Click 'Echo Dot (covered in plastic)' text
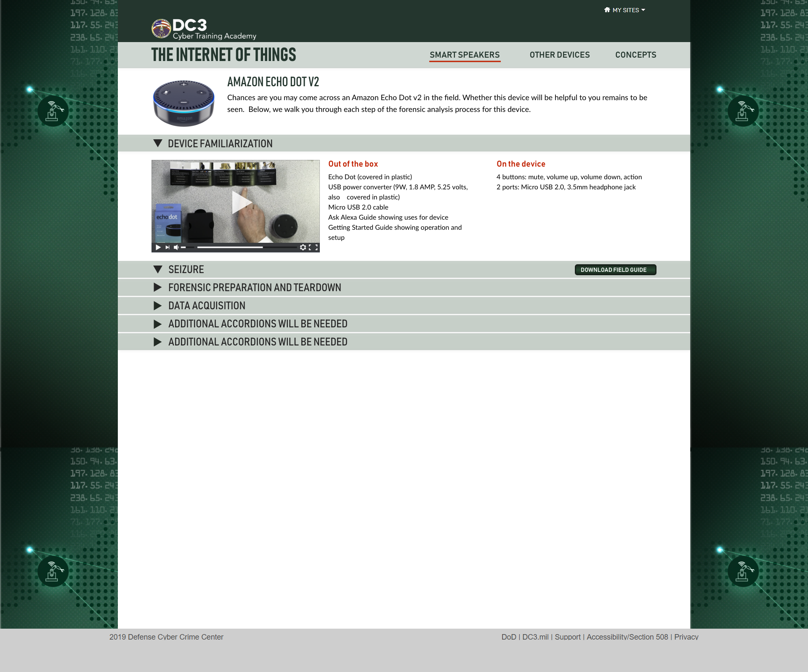Viewport: 808px width, 672px height. tap(370, 177)
